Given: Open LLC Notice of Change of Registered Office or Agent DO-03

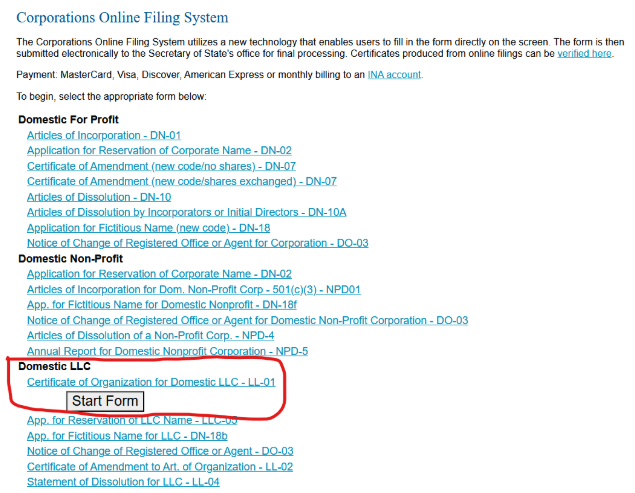Looking at the screenshot, I should (x=160, y=451).
